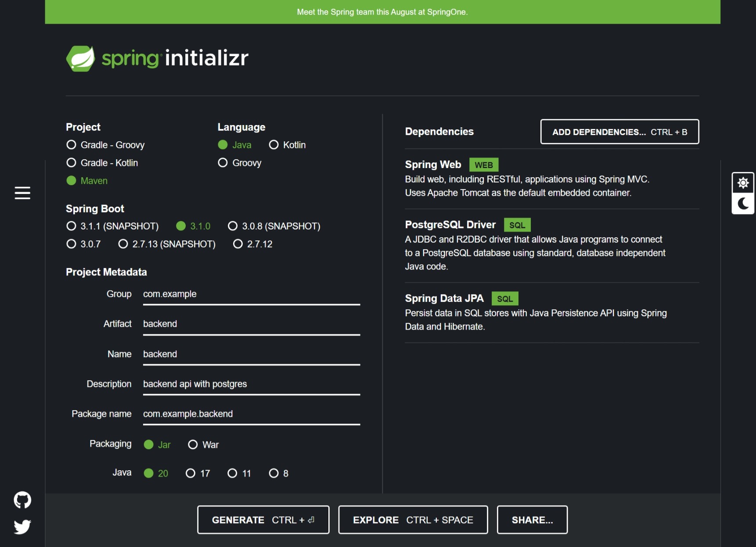Select the Spring Web dependency title
This screenshot has width=756, height=547.
[x=433, y=164]
